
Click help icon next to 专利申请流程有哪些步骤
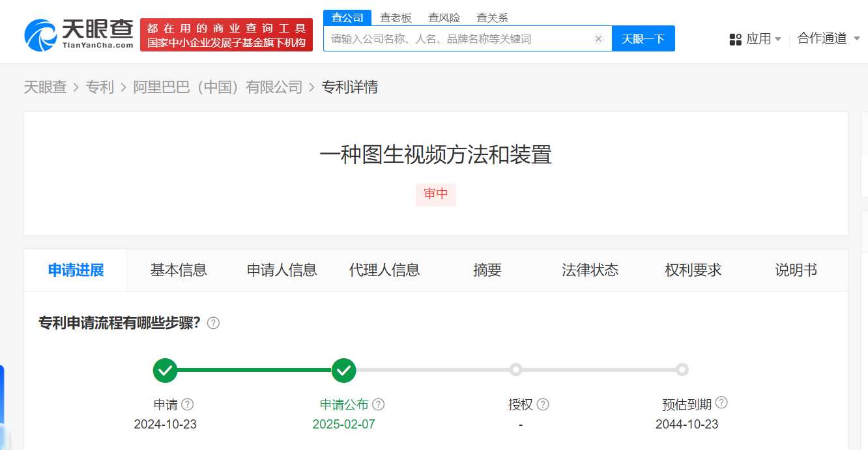click(213, 323)
